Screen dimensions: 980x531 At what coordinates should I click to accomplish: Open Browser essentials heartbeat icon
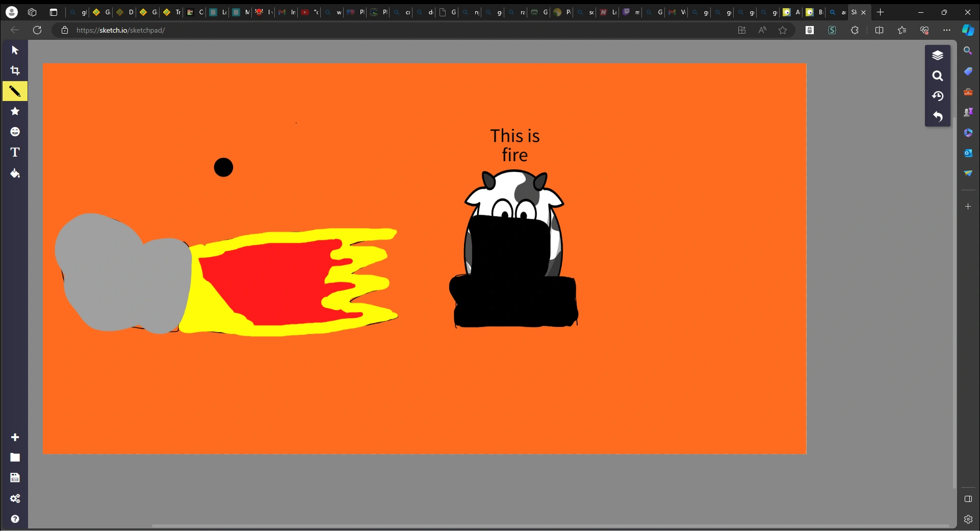click(924, 30)
